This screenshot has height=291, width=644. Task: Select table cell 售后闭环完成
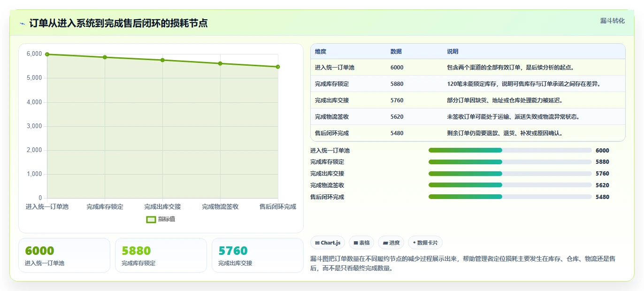click(332, 133)
